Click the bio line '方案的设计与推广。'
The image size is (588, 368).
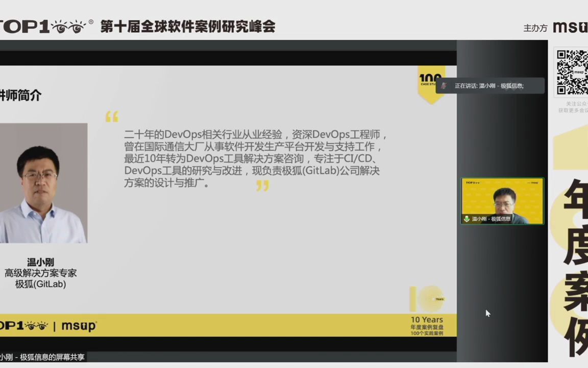tap(167, 183)
